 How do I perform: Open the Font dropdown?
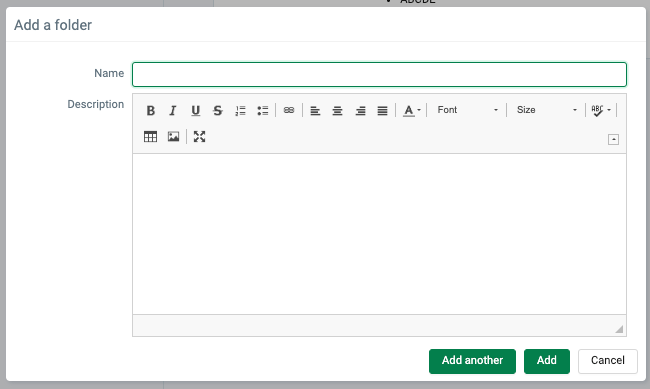[467, 110]
